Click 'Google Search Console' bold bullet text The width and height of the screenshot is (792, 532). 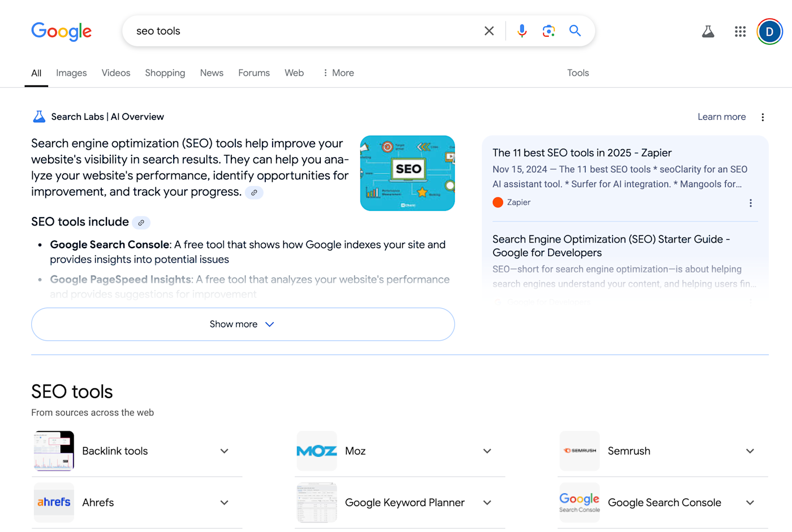pyautogui.click(x=110, y=245)
